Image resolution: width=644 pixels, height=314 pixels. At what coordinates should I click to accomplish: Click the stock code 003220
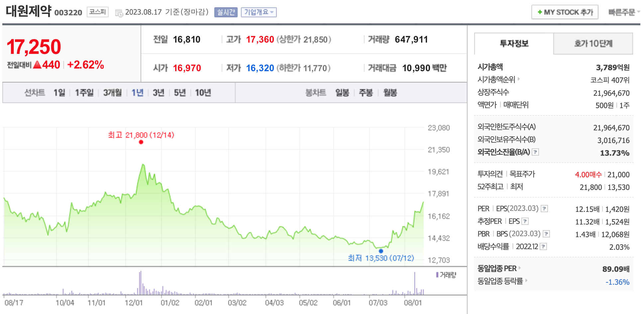click(68, 13)
